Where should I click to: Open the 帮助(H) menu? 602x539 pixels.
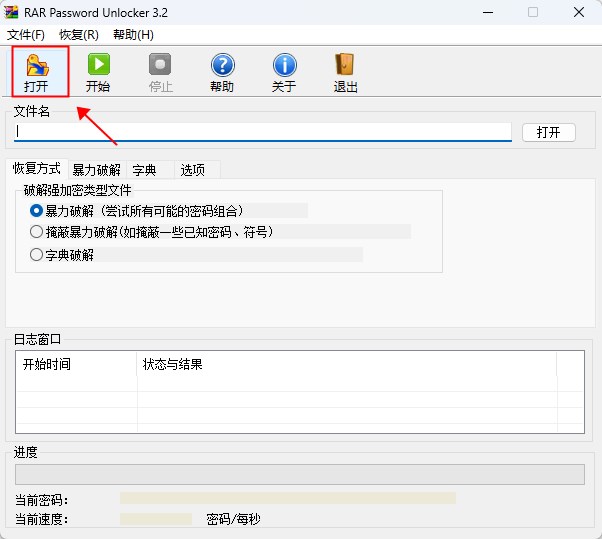pos(133,35)
